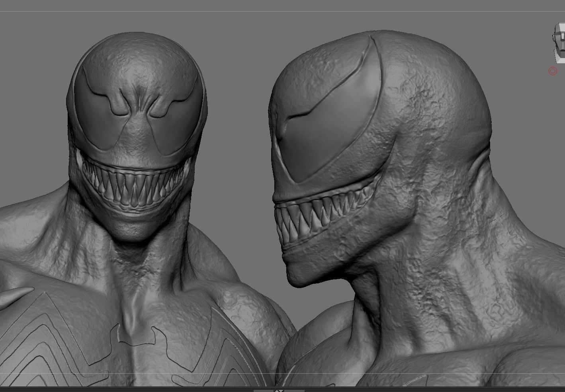
Task: Click the small red circle below head gizmo
Action: pyautogui.click(x=553, y=71)
